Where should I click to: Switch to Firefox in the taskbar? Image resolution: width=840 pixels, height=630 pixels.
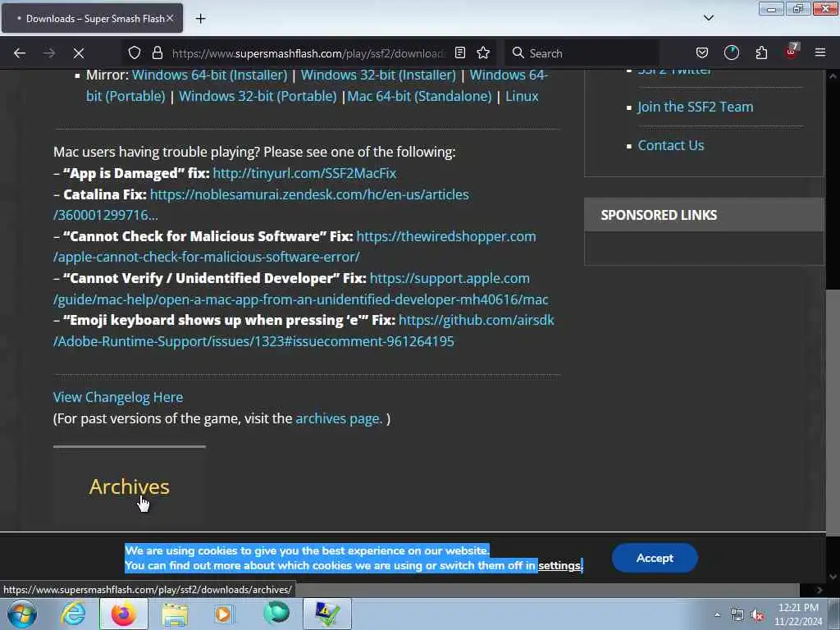tap(124, 614)
